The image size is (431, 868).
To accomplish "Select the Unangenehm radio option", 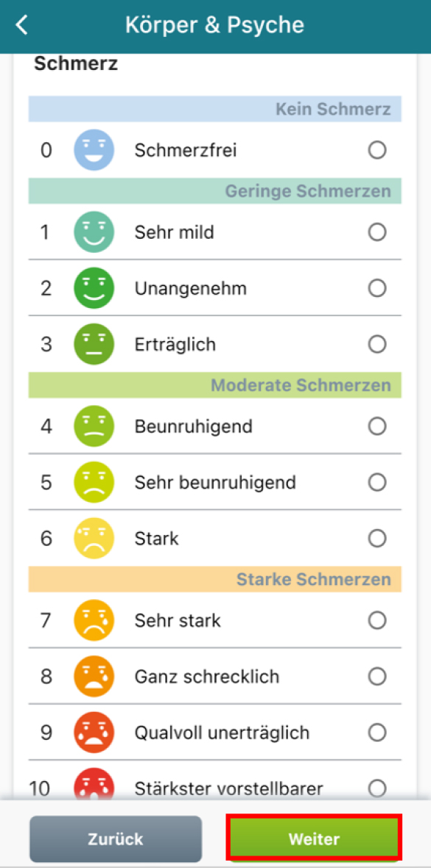I will coord(377,288).
